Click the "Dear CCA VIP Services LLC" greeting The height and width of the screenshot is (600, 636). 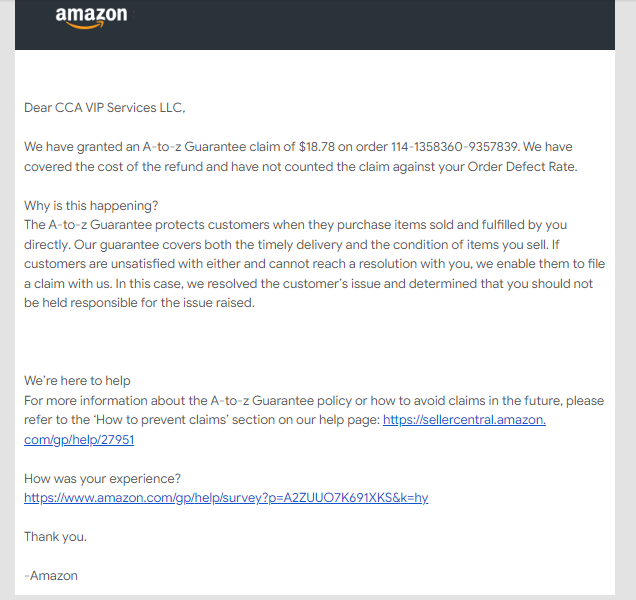tap(104, 108)
